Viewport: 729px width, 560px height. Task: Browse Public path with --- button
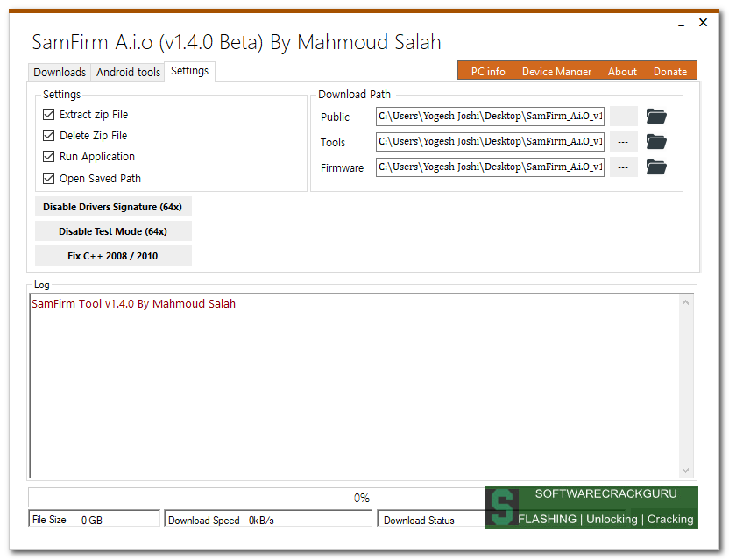pos(623,117)
